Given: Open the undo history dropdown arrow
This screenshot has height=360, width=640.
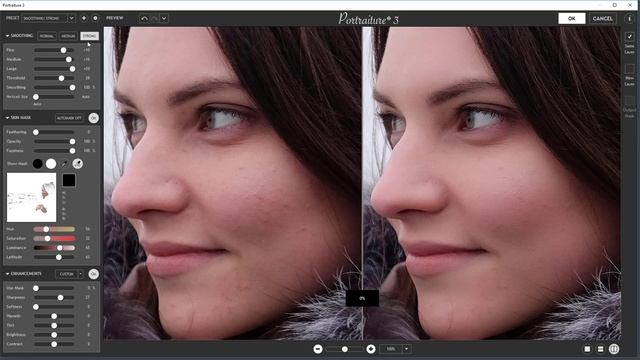Looking at the screenshot, I should pos(164,18).
